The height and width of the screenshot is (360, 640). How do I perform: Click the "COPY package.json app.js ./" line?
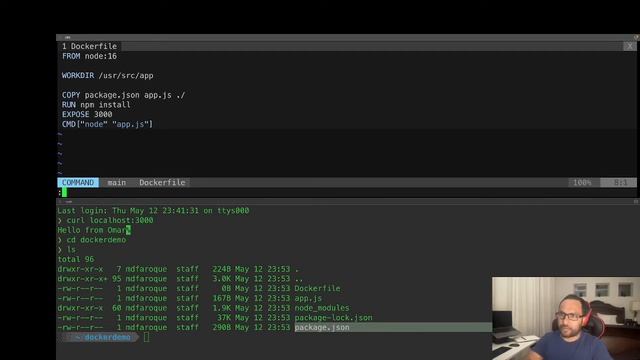point(123,95)
